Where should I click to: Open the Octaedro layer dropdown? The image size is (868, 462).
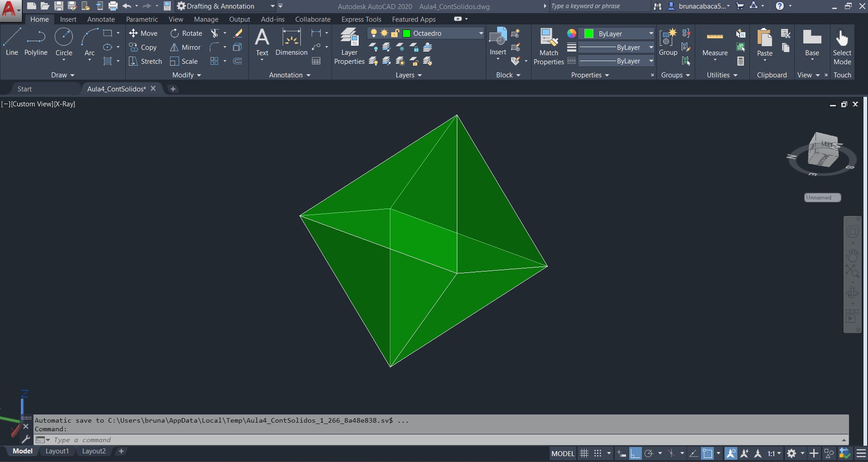point(481,33)
